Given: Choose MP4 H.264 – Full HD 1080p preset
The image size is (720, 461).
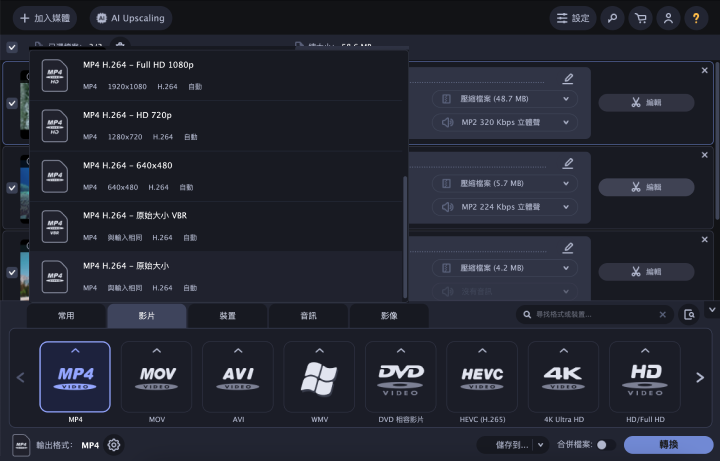Looking at the screenshot, I should click(x=216, y=75).
